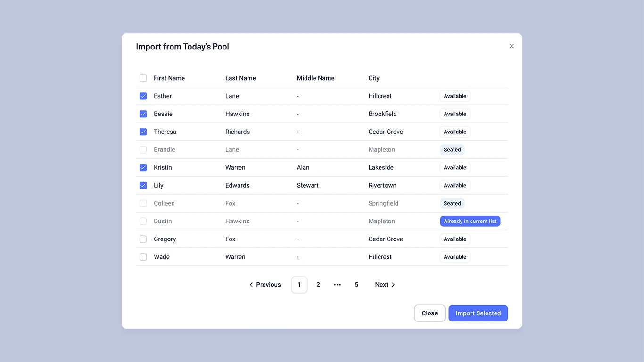The height and width of the screenshot is (362, 644).
Task: Go to the Previous page
Action: [265, 285]
